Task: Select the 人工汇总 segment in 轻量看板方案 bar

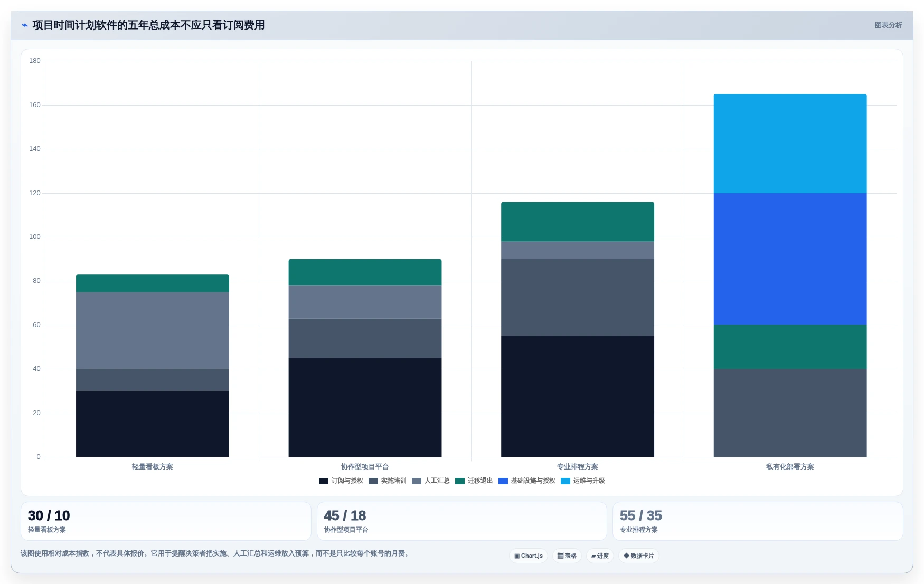Action: point(153,330)
